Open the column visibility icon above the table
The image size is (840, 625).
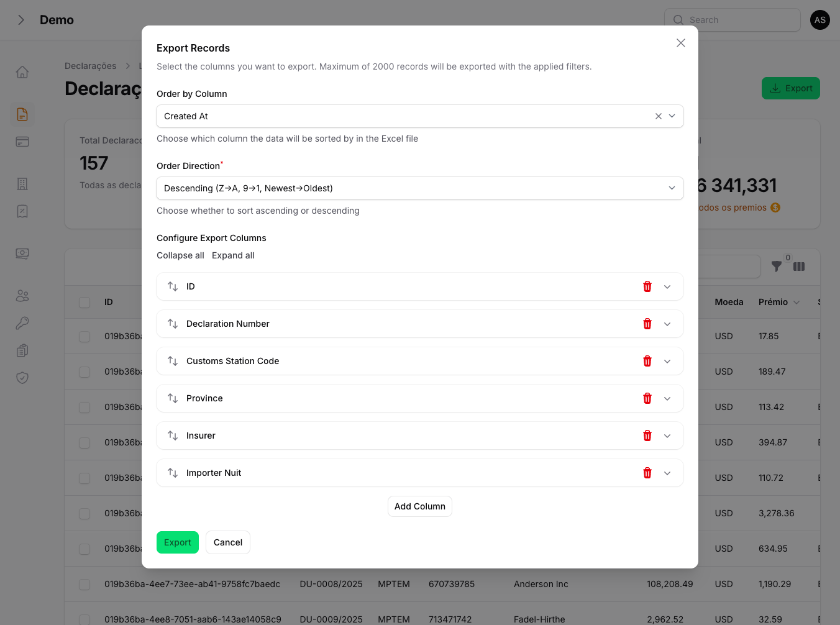click(799, 266)
